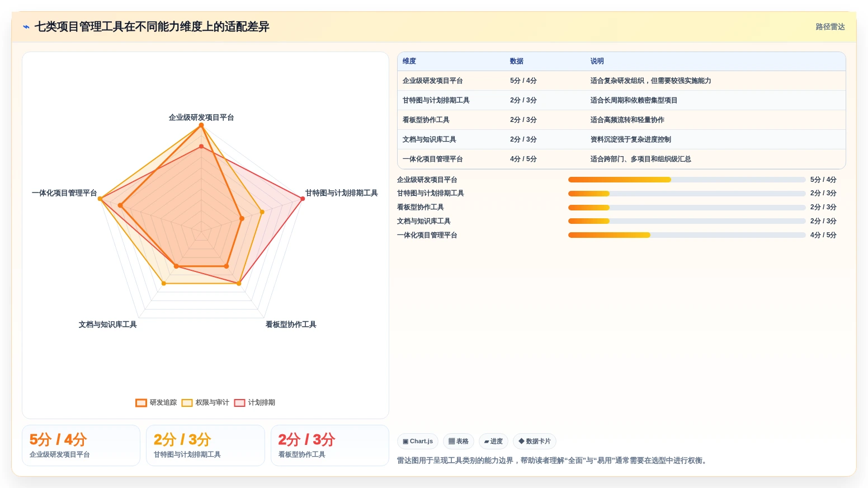This screenshot has width=868, height=488.
Task: Select the 数据卡片 tag chip
Action: (x=535, y=441)
